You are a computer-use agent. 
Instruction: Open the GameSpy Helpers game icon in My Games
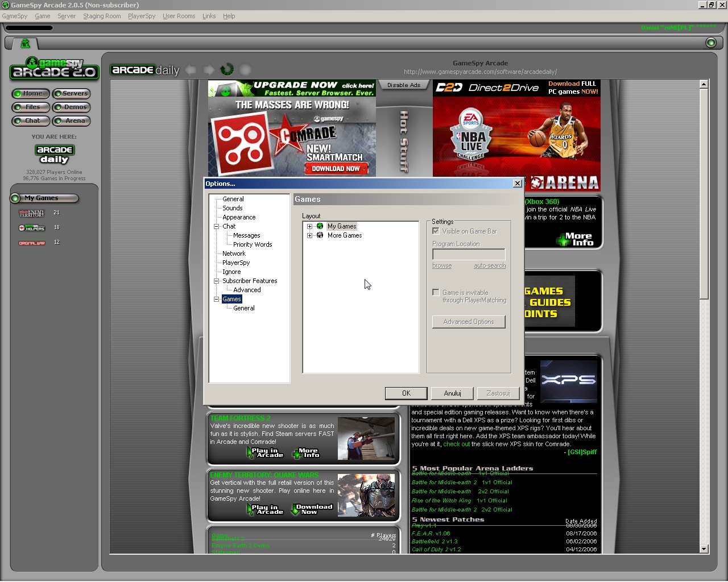(x=32, y=228)
